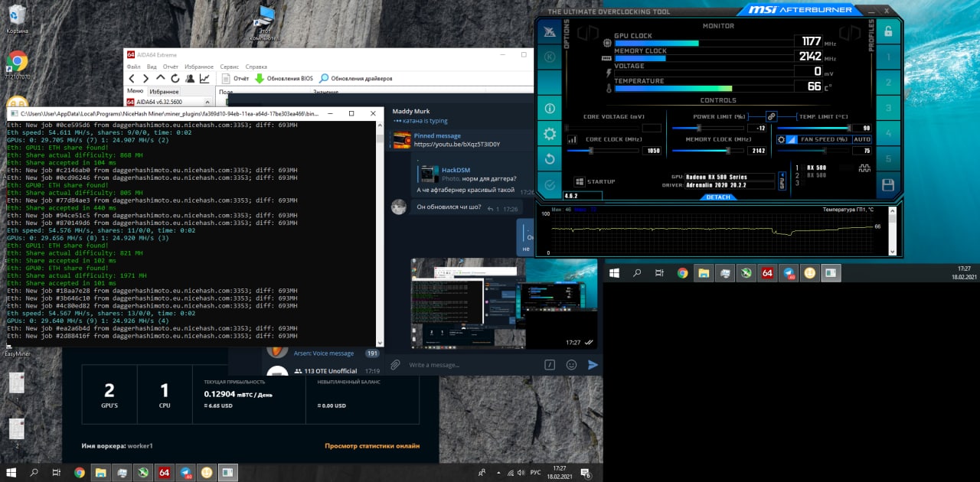The width and height of the screenshot is (980, 482).
Task: Click the Core Clock value field 1050
Action: pyautogui.click(x=651, y=151)
